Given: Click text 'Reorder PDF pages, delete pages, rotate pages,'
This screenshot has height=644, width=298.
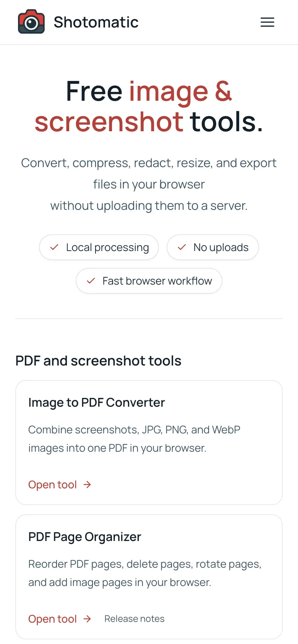Looking at the screenshot, I should coord(145,564).
